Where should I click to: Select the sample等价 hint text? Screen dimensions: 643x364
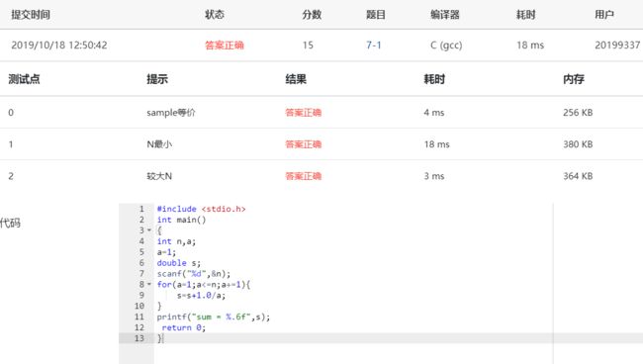point(171,113)
